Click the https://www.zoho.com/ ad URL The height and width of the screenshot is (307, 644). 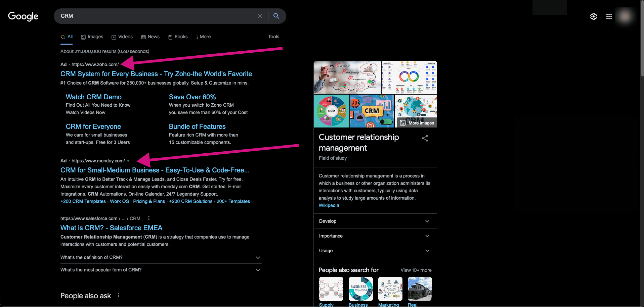(x=95, y=64)
